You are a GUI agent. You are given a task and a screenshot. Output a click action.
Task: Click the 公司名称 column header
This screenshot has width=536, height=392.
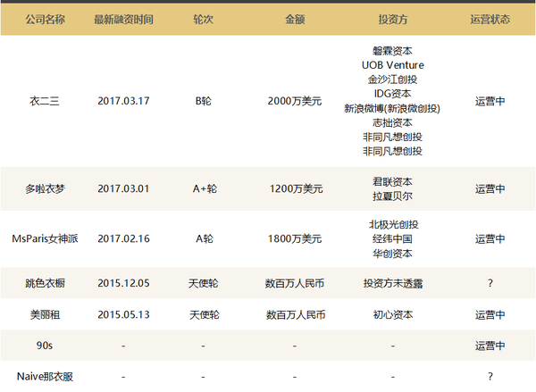coord(45,20)
